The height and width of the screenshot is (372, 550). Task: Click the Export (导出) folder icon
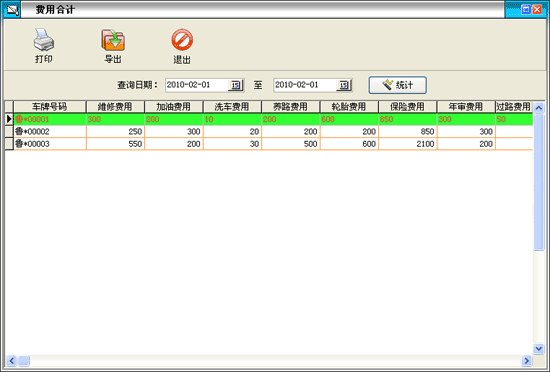(113, 40)
